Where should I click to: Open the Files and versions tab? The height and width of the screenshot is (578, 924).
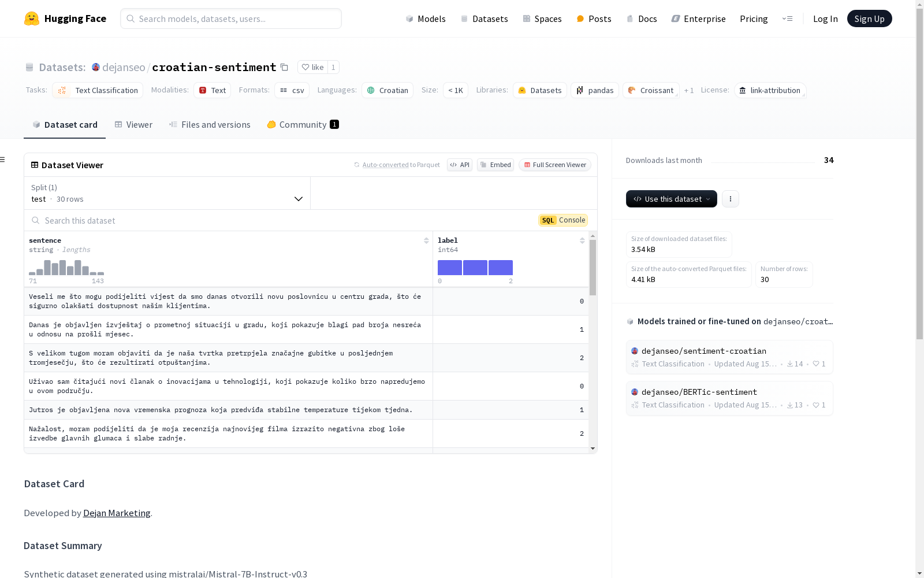pyautogui.click(x=210, y=124)
